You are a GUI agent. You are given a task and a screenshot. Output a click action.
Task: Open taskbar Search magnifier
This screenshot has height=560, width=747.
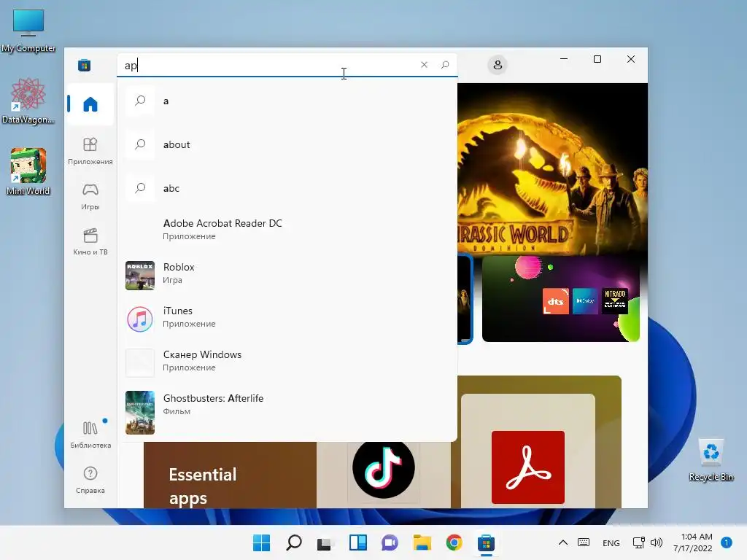click(x=293, y=542)
